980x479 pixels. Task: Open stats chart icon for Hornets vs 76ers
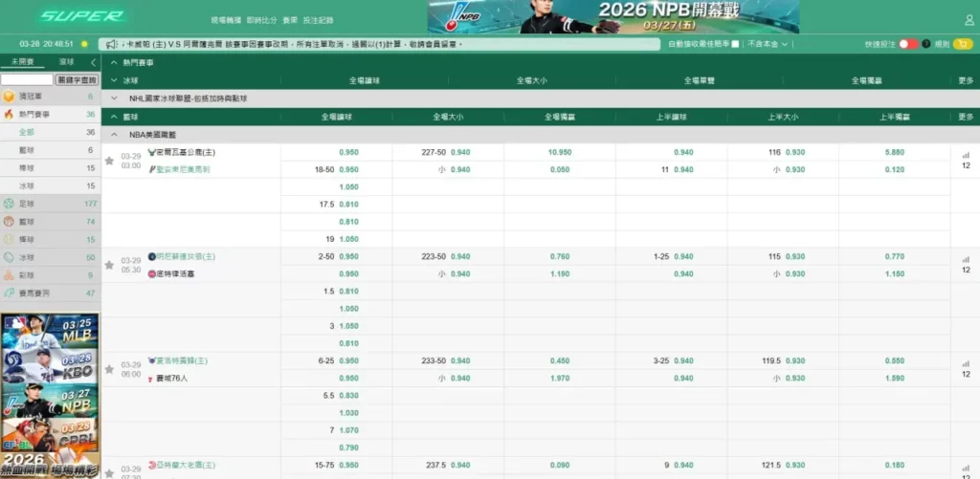[966, 363]
